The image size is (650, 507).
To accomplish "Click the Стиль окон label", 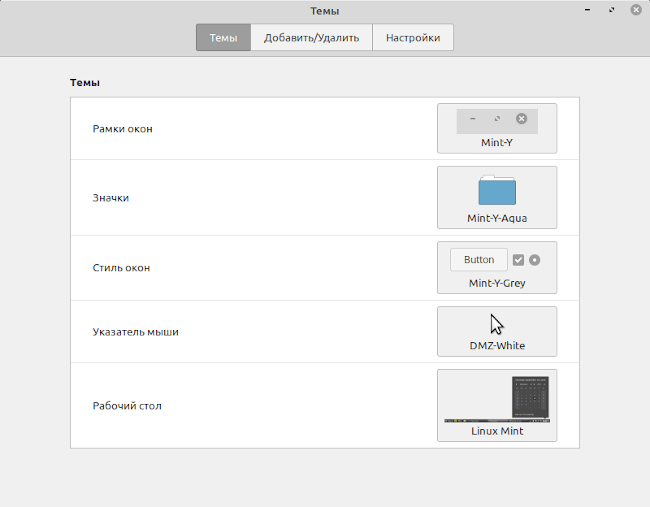I will tap(121, 268).
